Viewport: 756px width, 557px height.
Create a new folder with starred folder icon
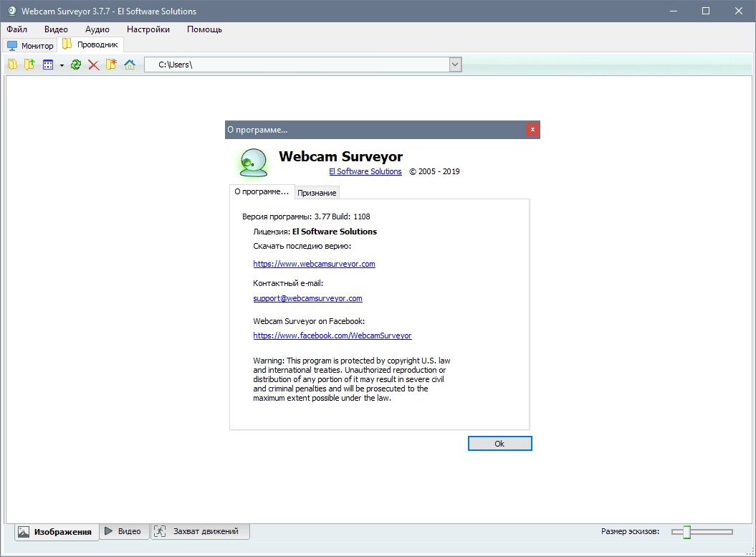[111, 65]
